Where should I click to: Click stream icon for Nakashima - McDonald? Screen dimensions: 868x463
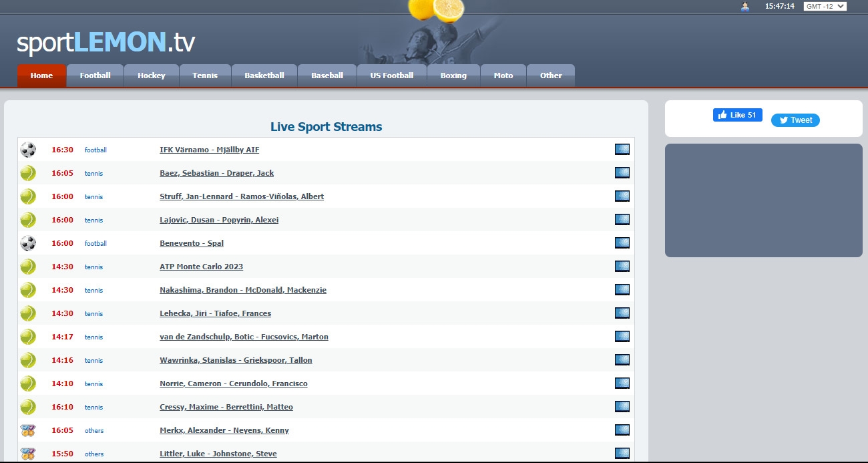tap(622, 289)
